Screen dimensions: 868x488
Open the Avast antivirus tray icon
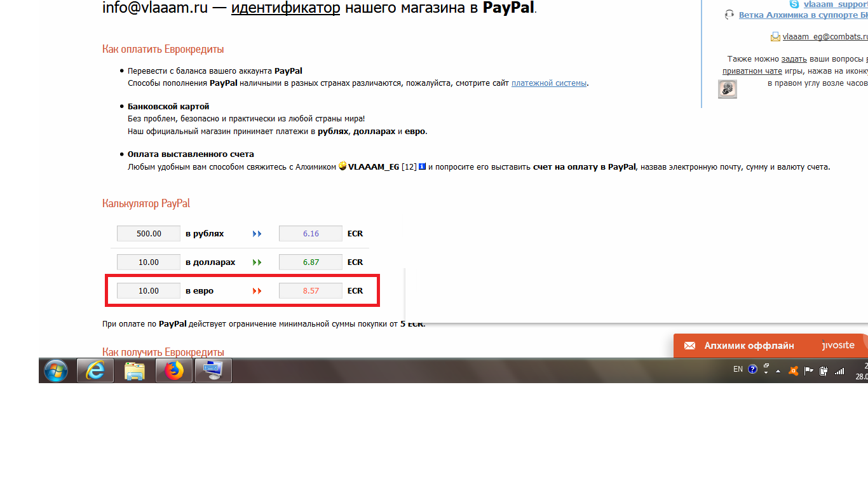[x=793, y=370]
